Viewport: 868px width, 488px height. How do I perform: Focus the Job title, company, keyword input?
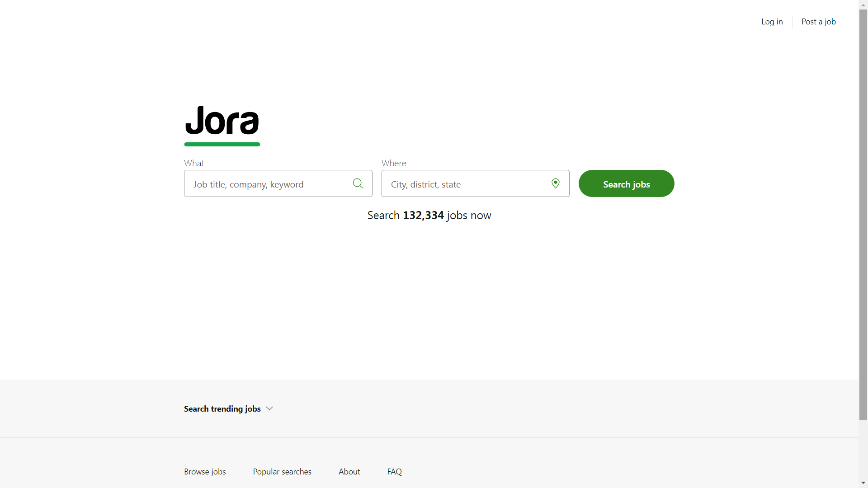278,183
